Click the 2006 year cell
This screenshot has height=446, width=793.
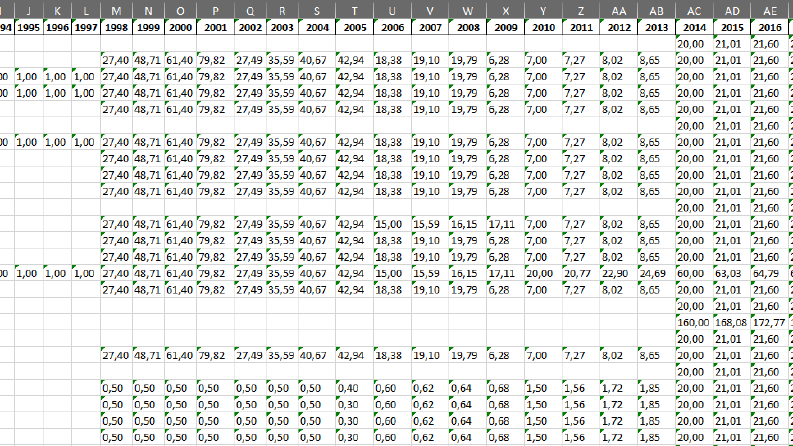[392, 27]
